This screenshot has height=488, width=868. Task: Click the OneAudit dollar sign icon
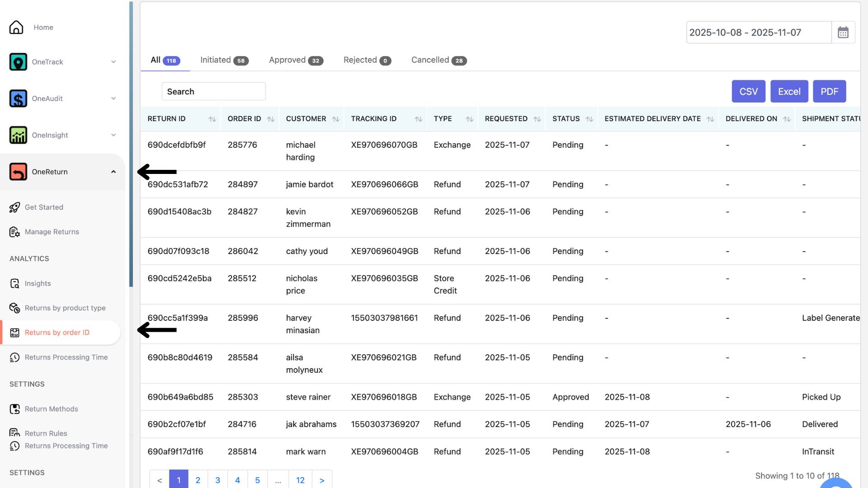tap(18, 99)
